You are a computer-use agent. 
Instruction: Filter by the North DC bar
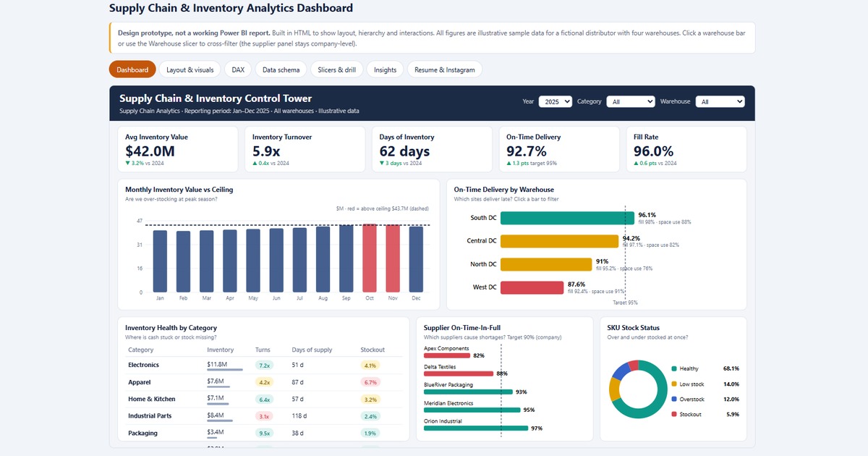[546, 264]
